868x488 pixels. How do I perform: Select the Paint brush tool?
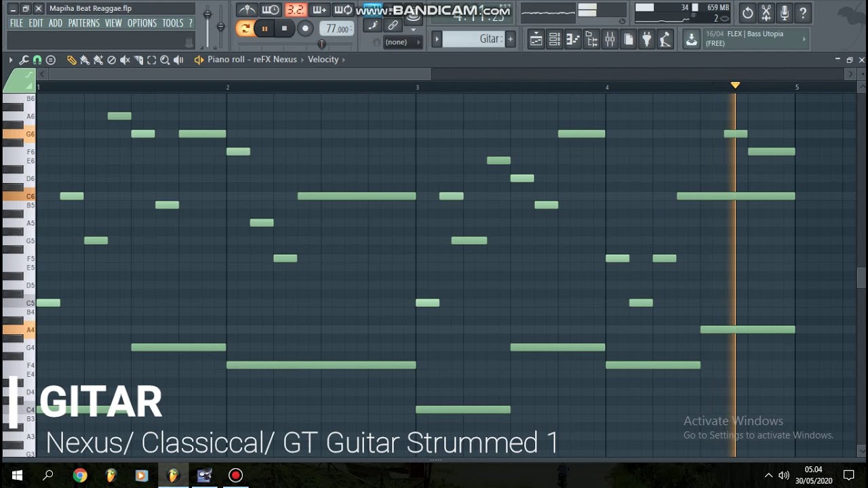(x=84, y=60)
